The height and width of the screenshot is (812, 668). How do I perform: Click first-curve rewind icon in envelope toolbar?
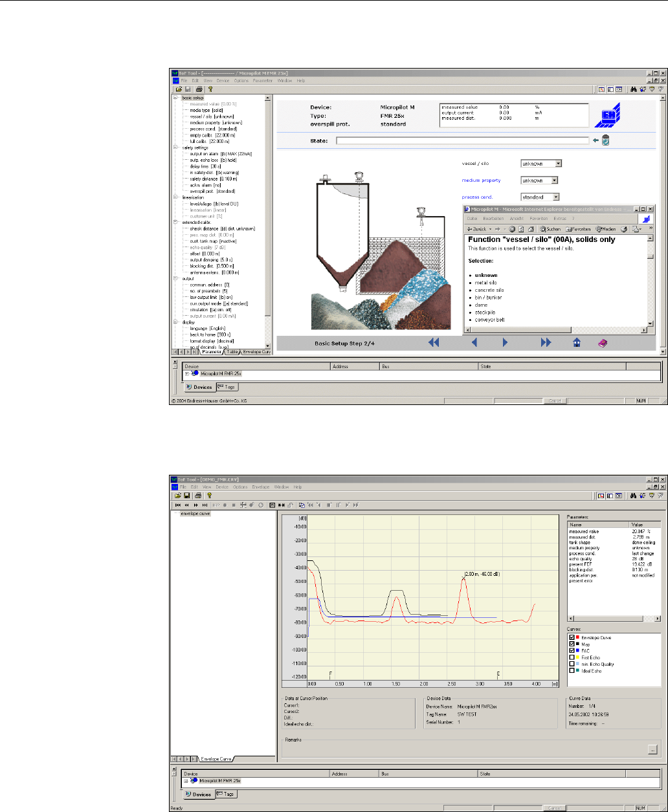[178, 504]
